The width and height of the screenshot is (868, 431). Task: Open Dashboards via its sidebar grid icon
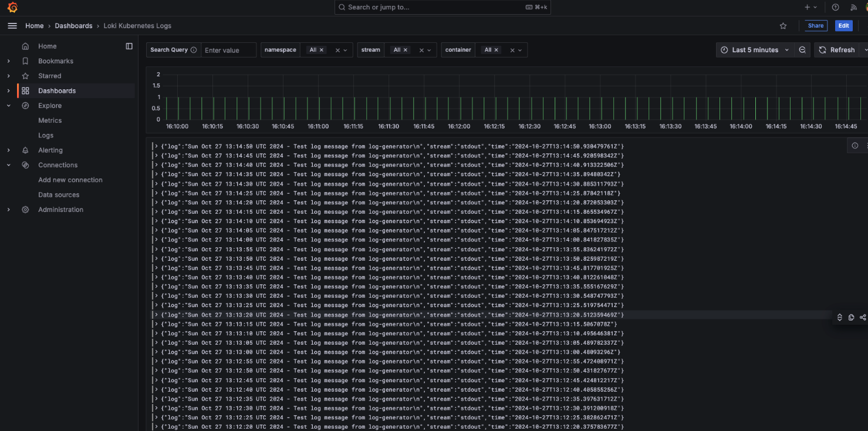25,91
